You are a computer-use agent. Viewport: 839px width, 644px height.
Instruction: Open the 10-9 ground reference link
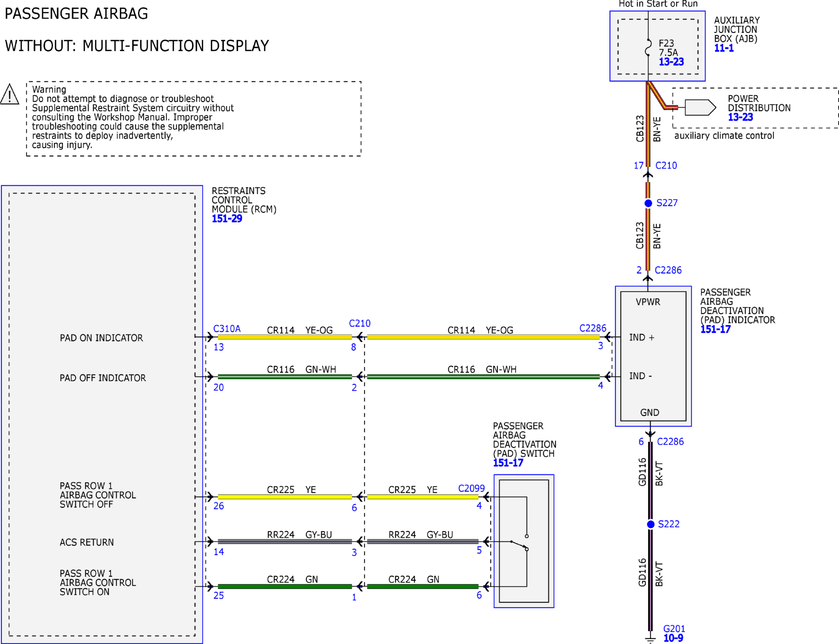673,638
